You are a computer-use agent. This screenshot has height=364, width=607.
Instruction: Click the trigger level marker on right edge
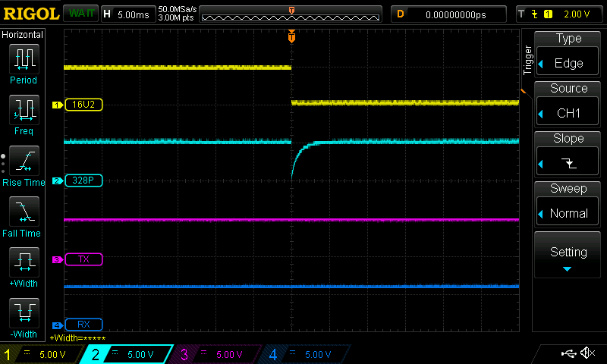click(x=523, y=92)
